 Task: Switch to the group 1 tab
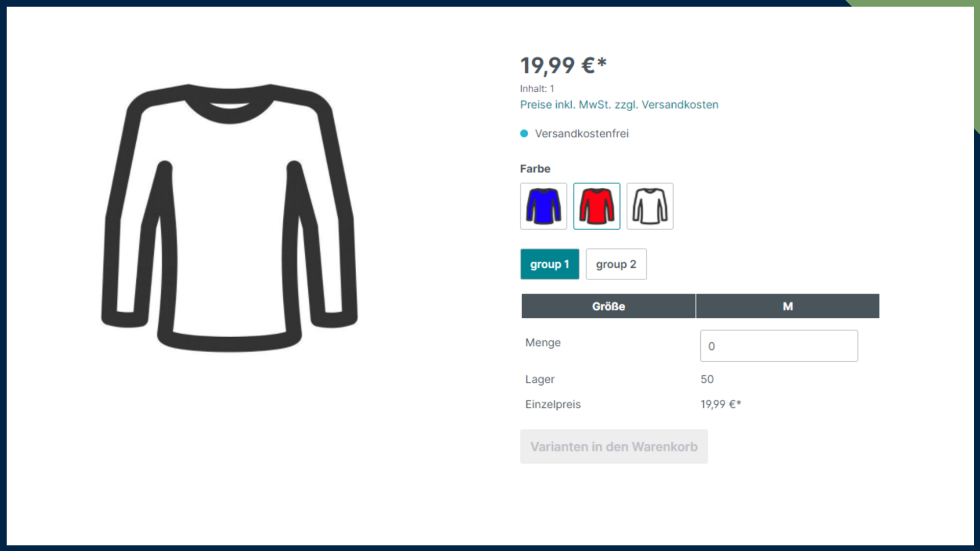click(x=550, y=264)
